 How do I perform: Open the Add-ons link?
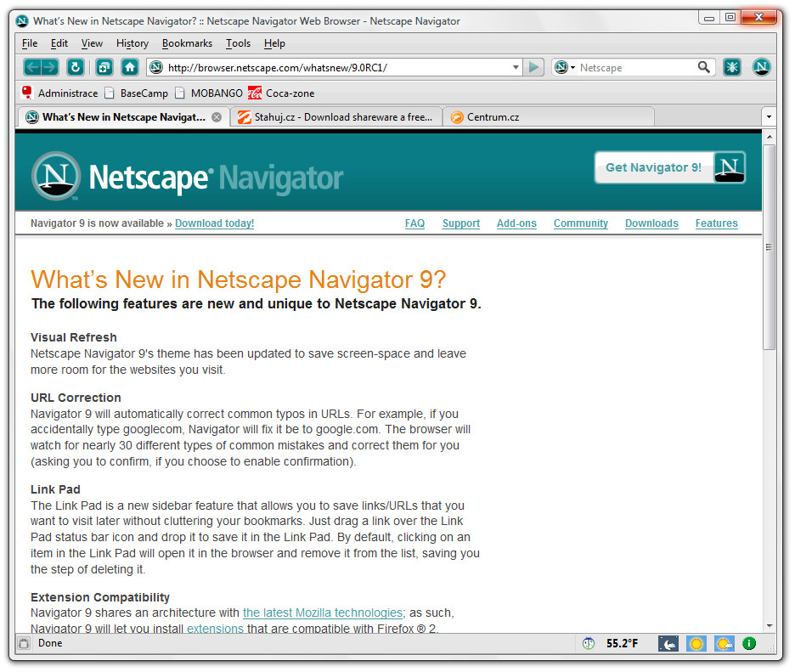point(516,223)
